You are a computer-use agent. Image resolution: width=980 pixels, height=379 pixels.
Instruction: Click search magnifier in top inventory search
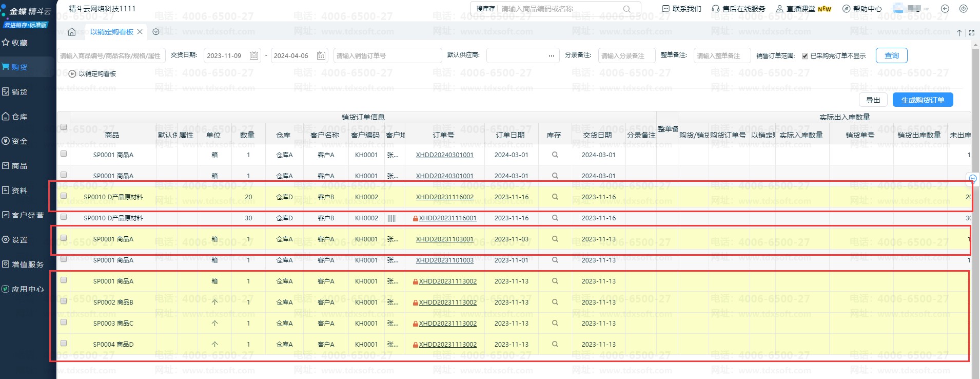(x=626, y=9)
